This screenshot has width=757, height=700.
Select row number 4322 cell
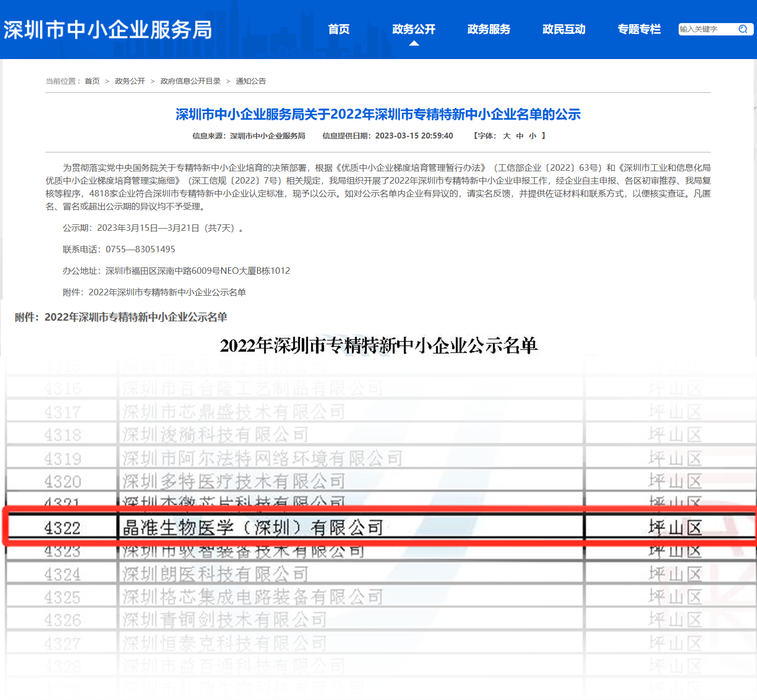[62, 528]
